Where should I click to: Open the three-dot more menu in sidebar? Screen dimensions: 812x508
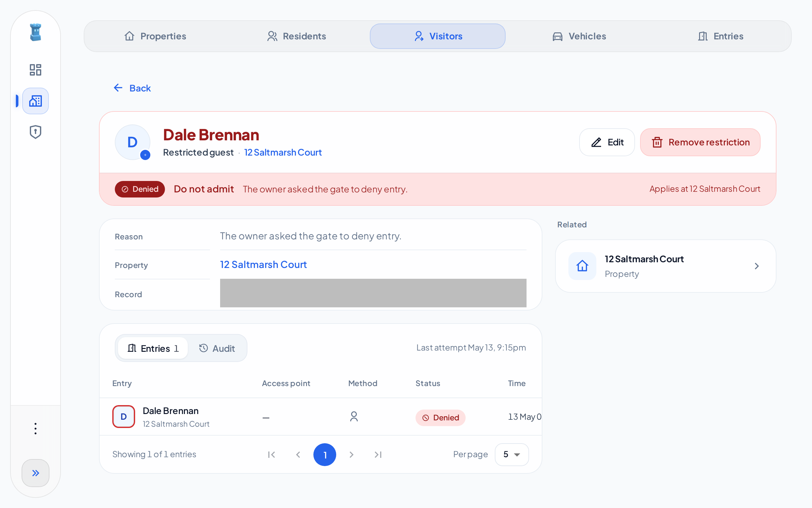[36, 428]
